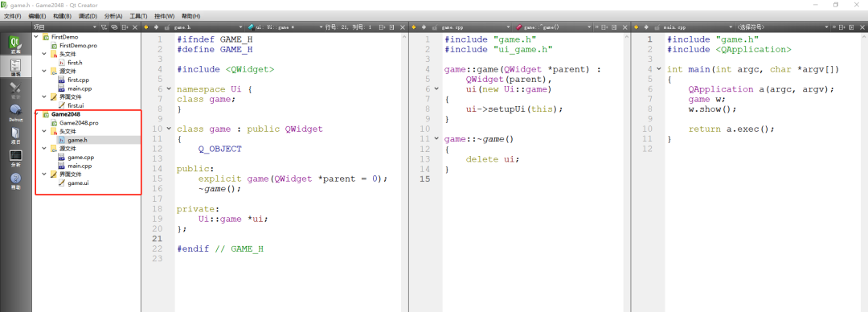This screenshot has height=312, width=868.
Task: Toggle link-with-editor in project panel
Action: click(x=114, y=27)
